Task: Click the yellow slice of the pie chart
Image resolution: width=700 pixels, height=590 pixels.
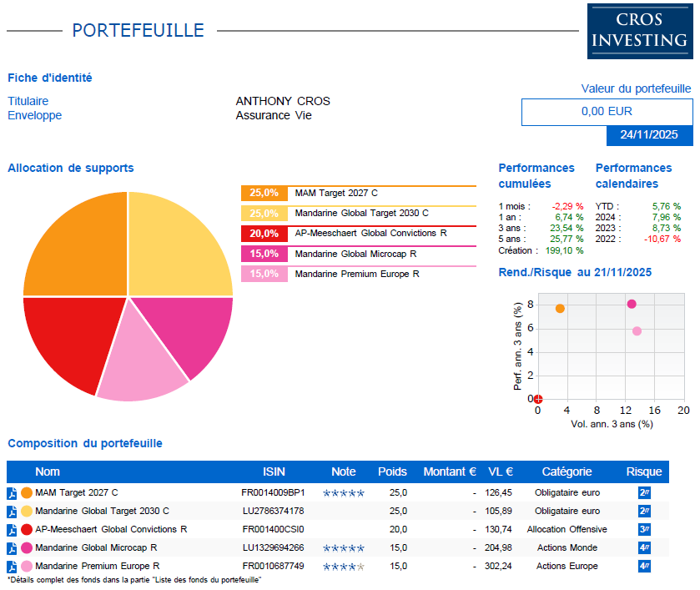Action: pyautogui.click(x=172, y=252)
